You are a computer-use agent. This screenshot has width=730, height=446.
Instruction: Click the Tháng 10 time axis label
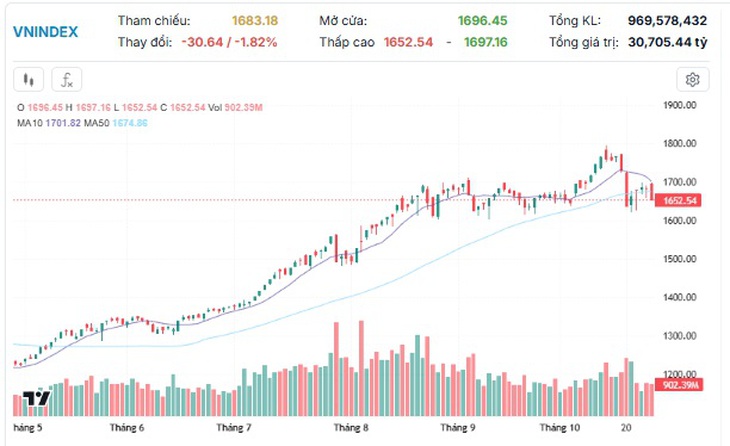click(560, 427)
